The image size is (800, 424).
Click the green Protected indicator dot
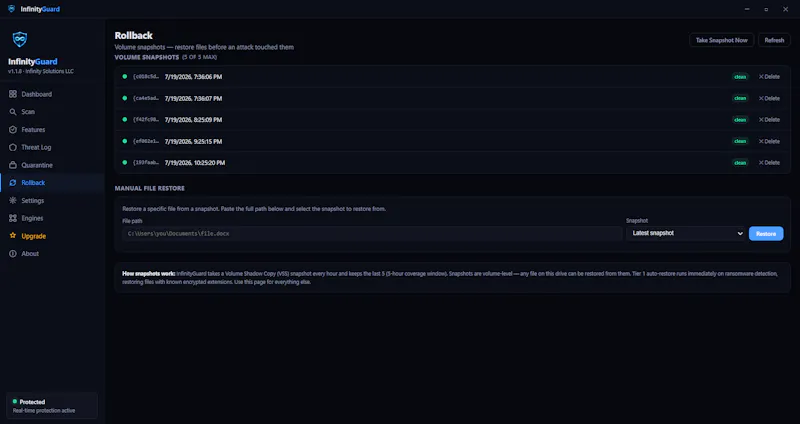[15, 402]
